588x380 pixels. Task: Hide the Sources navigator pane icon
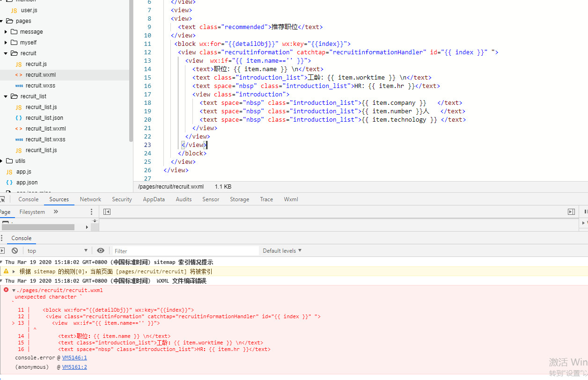(x=107, y=212)
